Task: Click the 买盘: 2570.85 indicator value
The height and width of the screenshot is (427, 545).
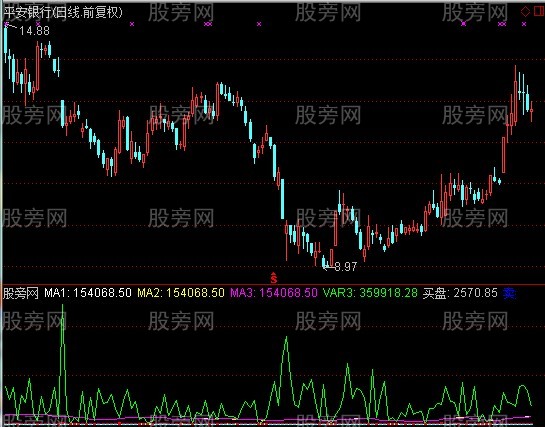Action: point(460,293)
